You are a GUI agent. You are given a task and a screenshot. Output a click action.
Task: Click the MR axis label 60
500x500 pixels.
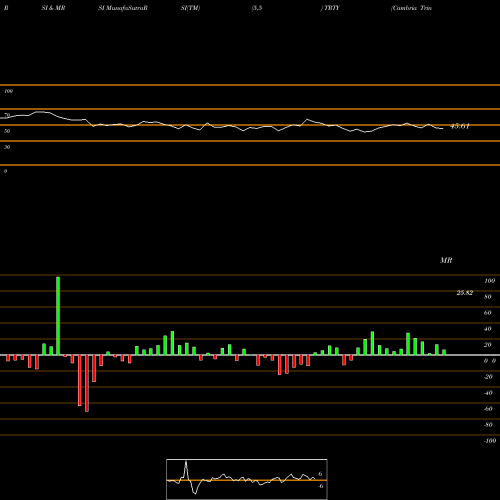point(488,313)
